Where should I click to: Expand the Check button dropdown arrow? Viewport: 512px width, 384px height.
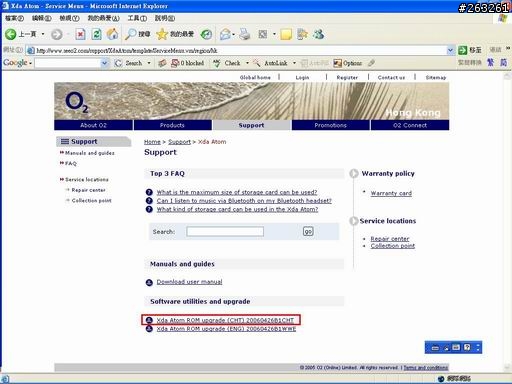247,63
